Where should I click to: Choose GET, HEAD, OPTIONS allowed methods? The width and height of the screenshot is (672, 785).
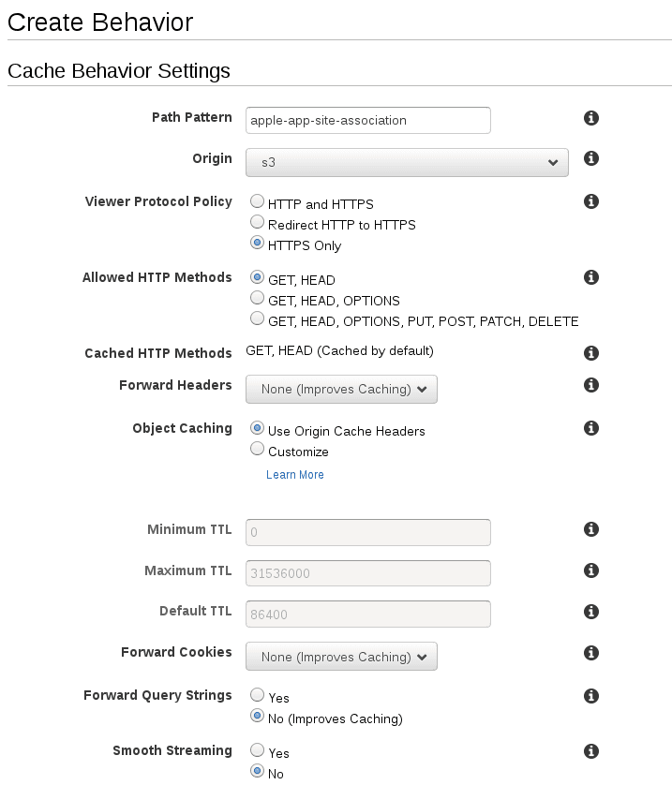257,297
